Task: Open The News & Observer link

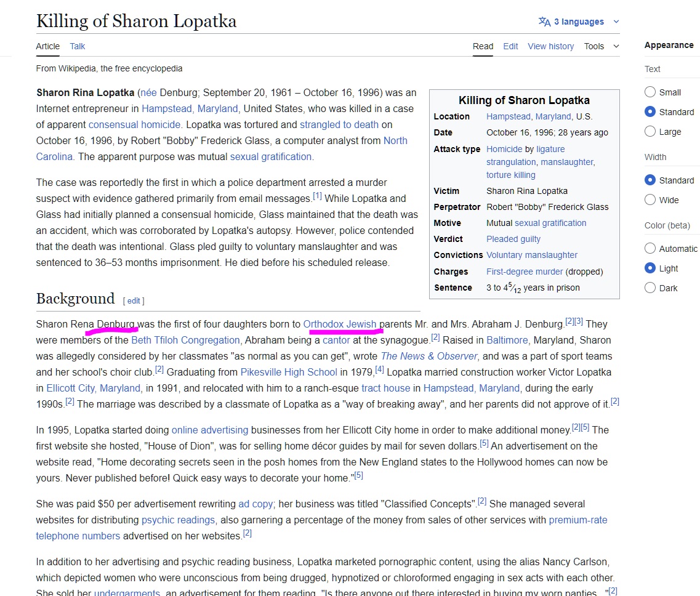Action: click(429, 356)
